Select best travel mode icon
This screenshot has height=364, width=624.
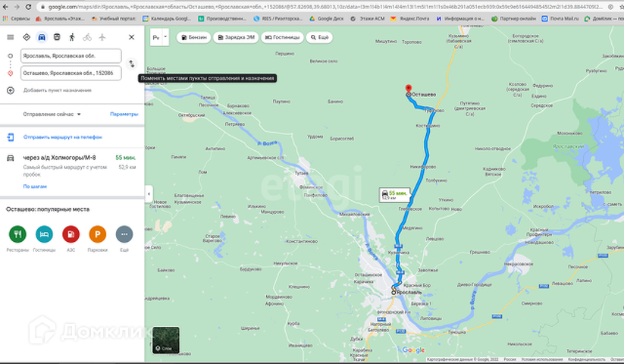click(x=27, y=37)
